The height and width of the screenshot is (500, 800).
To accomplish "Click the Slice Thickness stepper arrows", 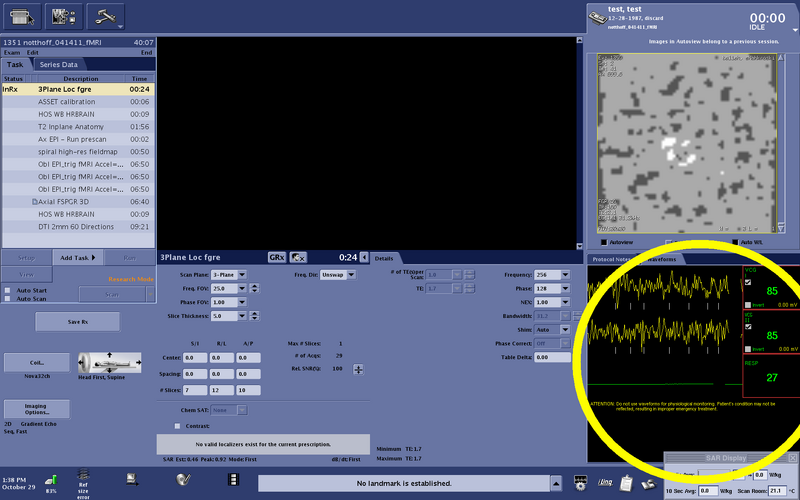I will (254, 316).
